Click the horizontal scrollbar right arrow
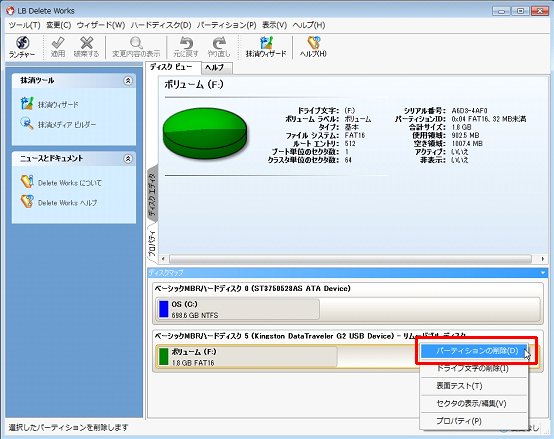554x439 pixels. pos(543,259)
